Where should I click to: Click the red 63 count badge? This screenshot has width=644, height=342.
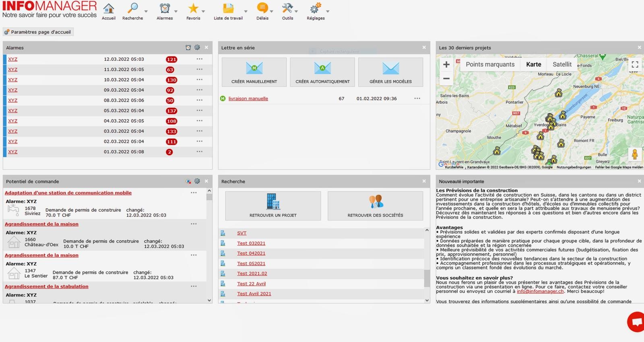170,70
